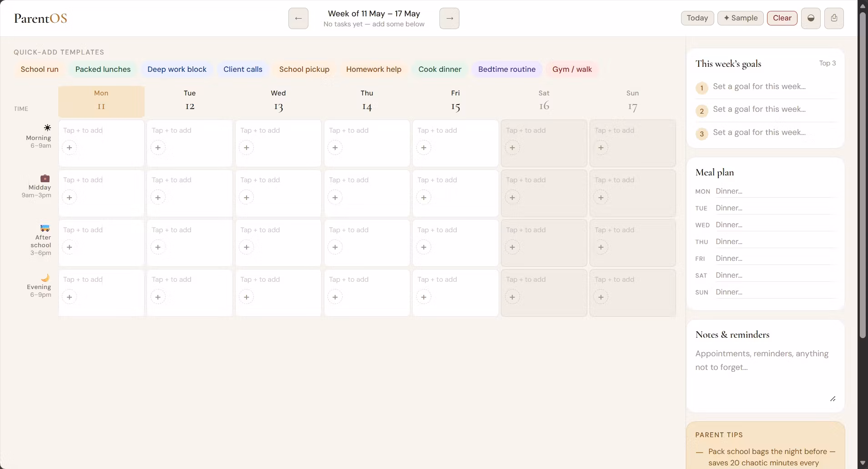Select Bedtime routine template chip
Image resolution: width=868 pixels, height=469 pixels.
[x=507, y=69]
